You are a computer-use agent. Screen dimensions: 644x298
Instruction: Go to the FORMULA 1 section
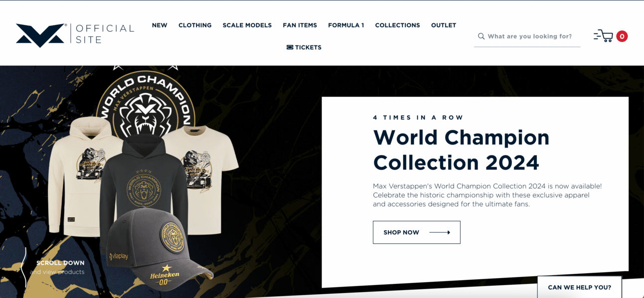coord(346,25)
